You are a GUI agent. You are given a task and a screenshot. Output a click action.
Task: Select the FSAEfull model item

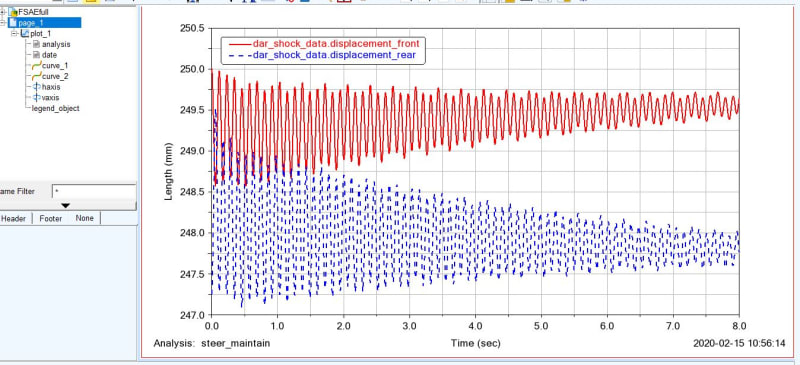click(x=33, y=12)
